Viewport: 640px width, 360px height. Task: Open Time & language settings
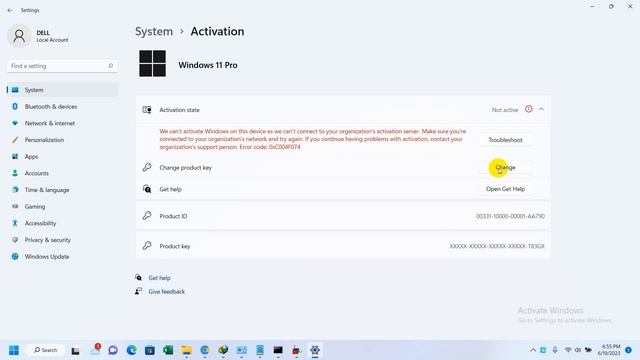point(62,190)
